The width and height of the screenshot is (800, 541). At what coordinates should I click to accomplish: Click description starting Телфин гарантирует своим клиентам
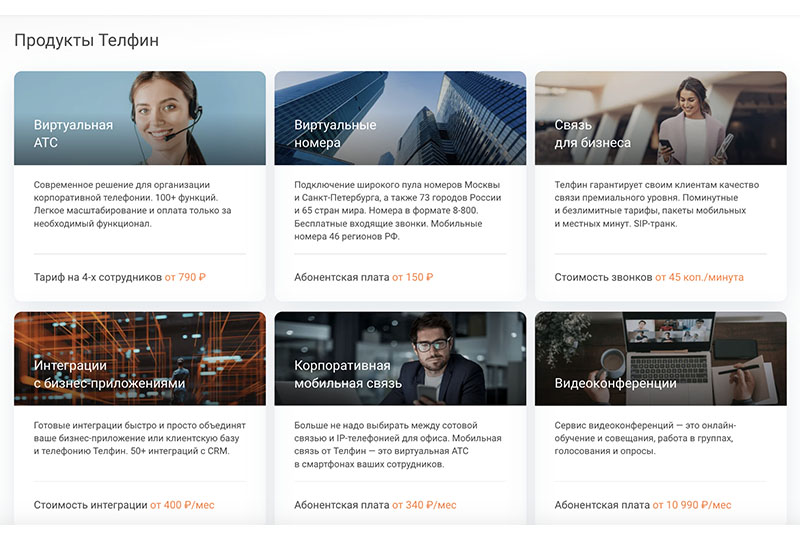(657, 204)
